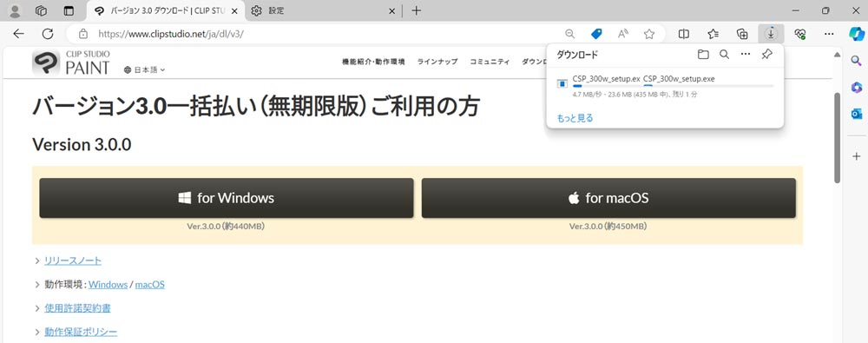Pin the Downloads panel

766,55
